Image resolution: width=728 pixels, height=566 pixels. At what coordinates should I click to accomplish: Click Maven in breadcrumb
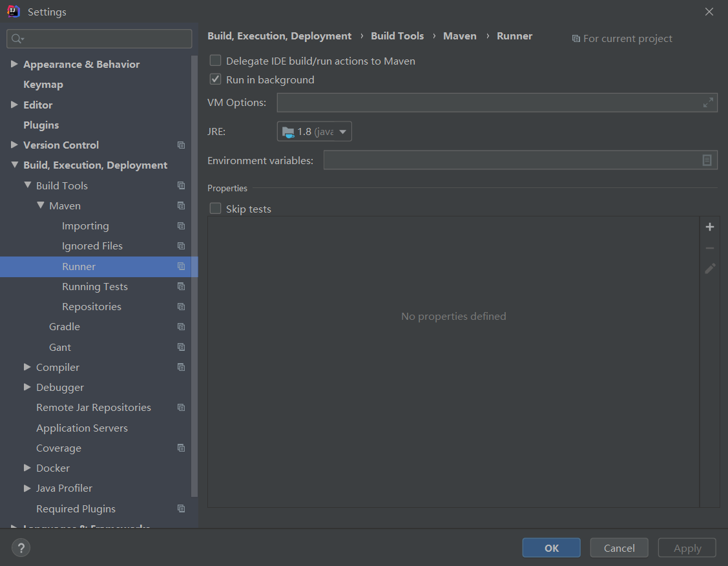click(x=460, y=36)
